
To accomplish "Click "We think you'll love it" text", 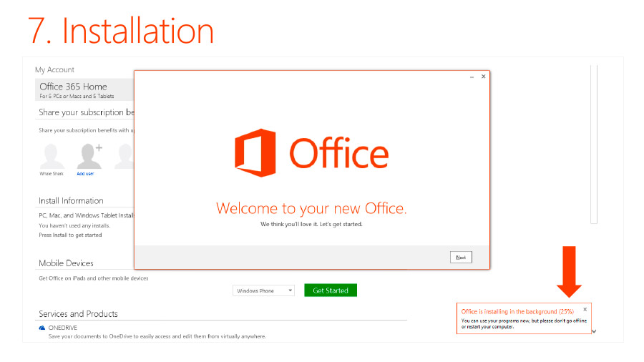I will pos(289,224).
